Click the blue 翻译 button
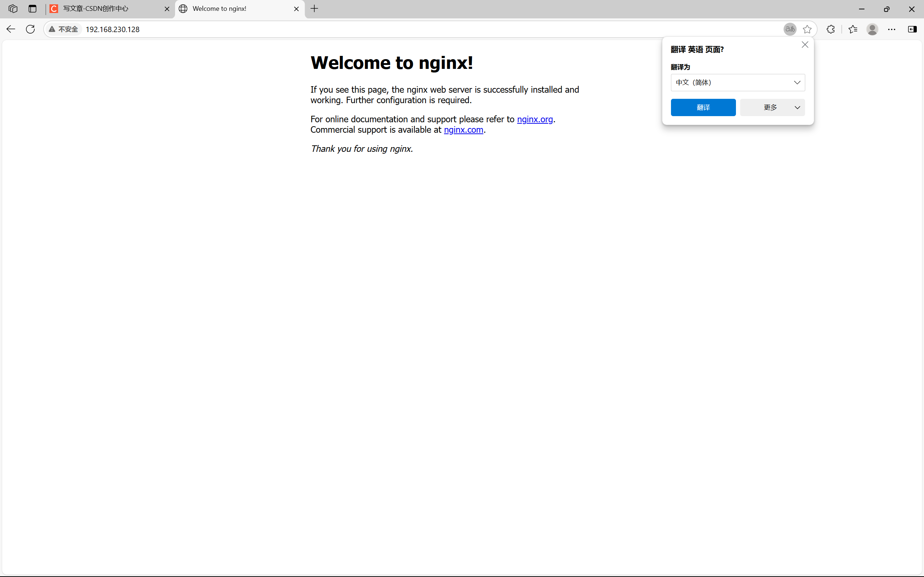This screenshot has height=577, width=924. pos(703,107)
